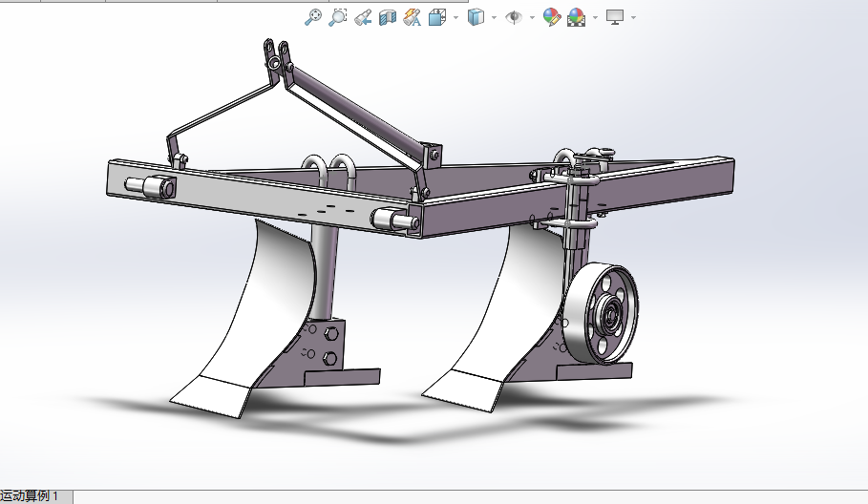This screenshot has height=504, width=868.
Task: Toggle Hide/Show Items eye icon
Action: (x=514, y=17)
